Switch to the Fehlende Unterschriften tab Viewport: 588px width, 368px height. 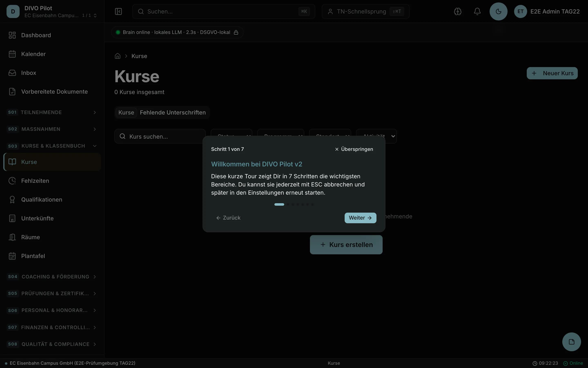[173, 112]
